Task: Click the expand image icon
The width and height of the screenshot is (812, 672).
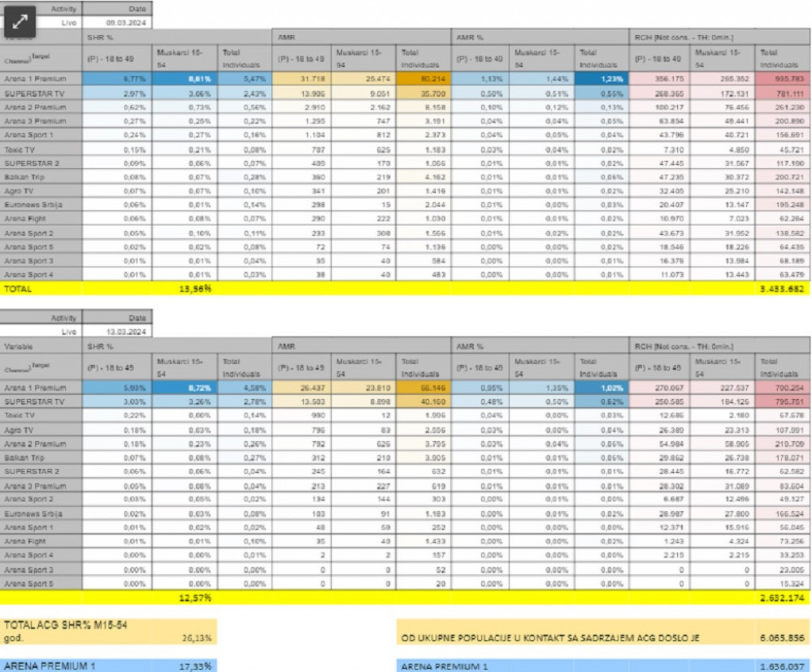Action: [21, 22]
